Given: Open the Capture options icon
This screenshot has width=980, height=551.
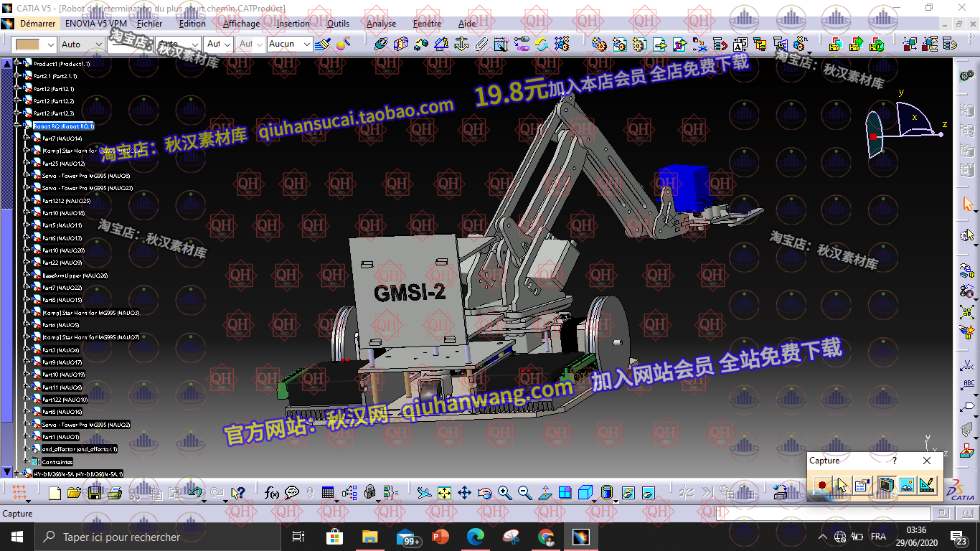Looking at the screenshot, I should tap(862, 486).
